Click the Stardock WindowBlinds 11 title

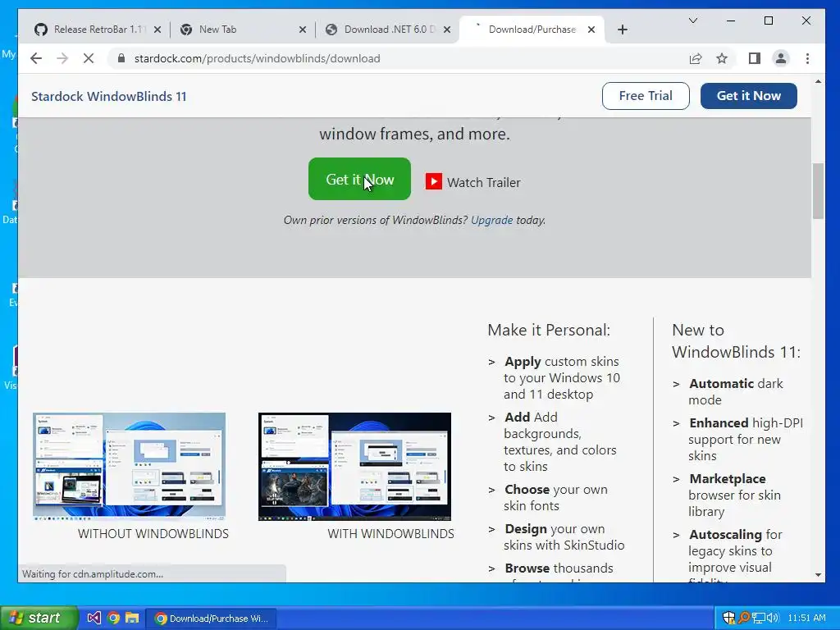109,97
